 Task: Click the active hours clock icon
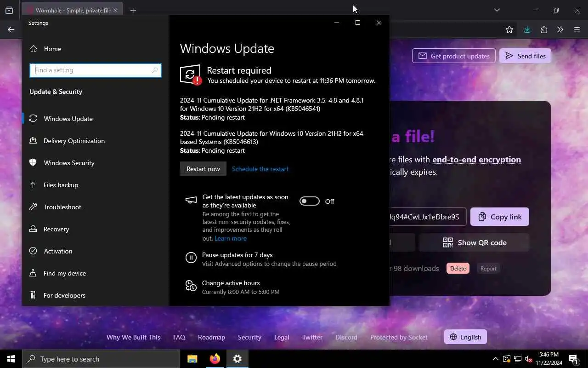(x=191, y=285)
